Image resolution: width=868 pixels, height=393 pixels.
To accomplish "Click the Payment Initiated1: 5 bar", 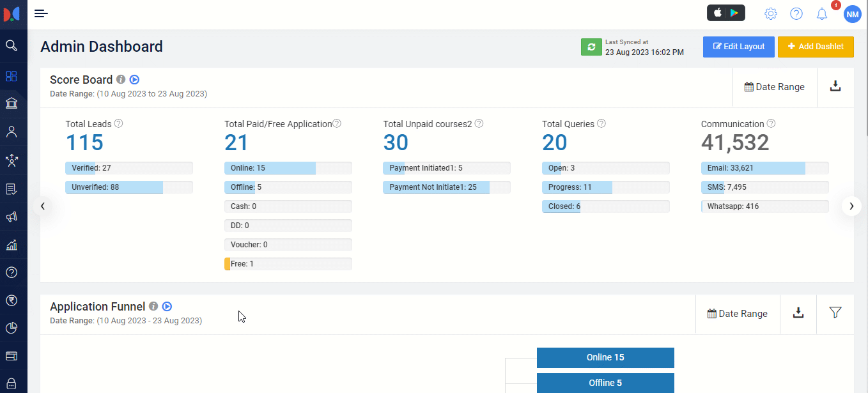I will point(447,168).
